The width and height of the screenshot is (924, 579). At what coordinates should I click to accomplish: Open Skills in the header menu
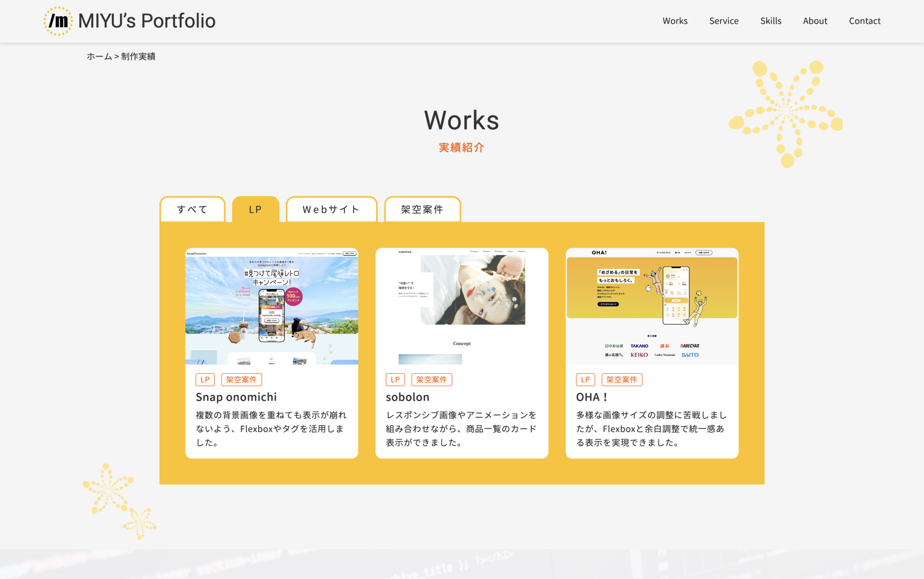(770, 21)
